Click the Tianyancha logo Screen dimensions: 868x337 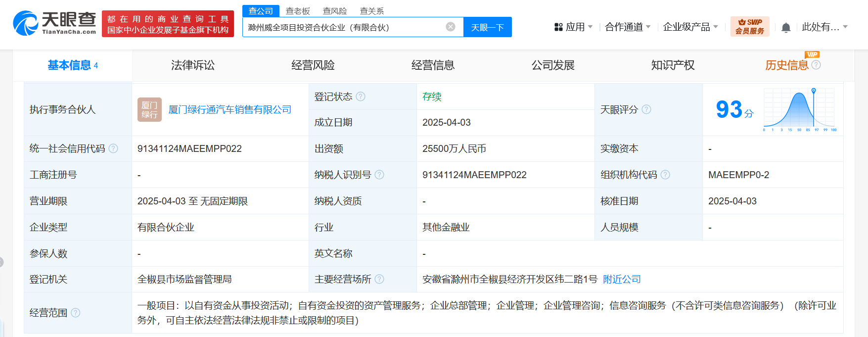pos(54,23)
